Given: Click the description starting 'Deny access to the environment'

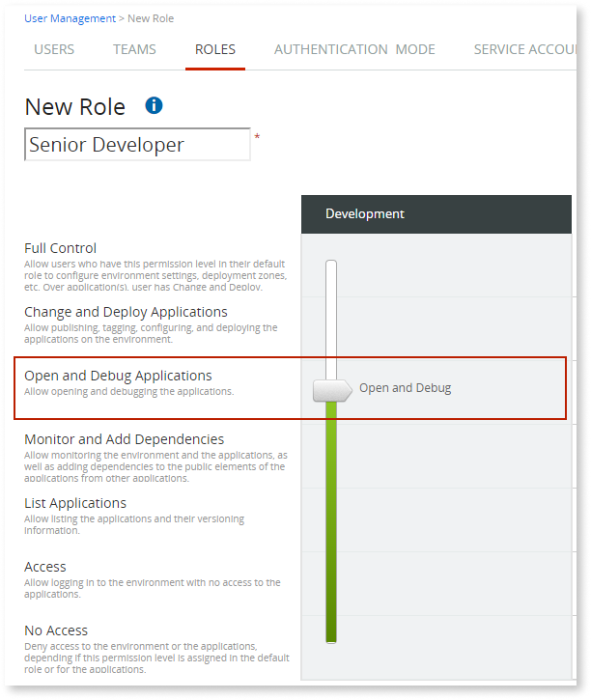Looking at the screenshot, I should [x=156, y=658].
